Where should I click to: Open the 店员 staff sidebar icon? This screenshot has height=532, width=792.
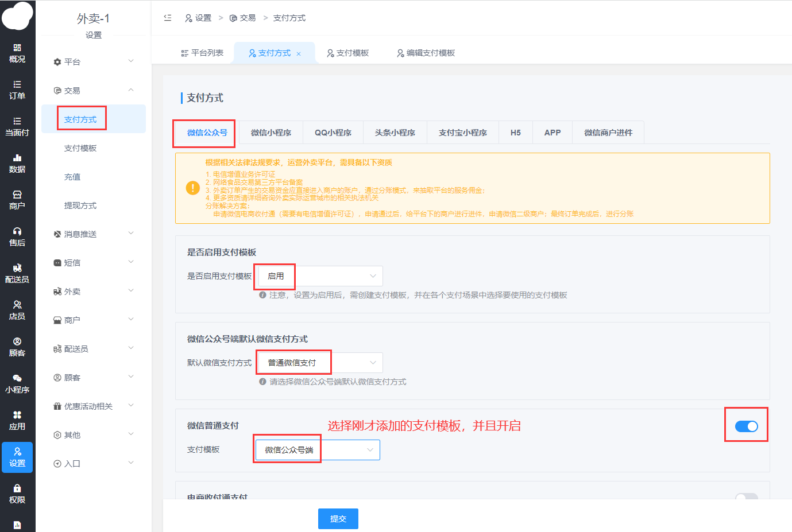(x=17, y=310)
